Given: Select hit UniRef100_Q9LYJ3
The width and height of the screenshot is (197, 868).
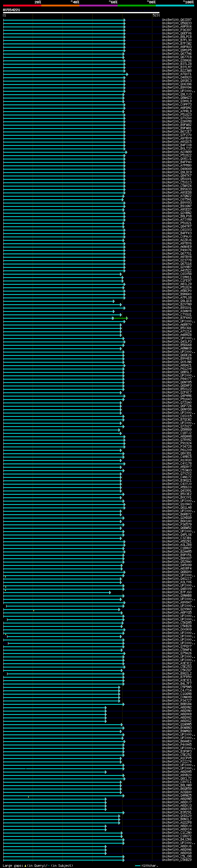Looking at the screenshot, I should coord(177,94).
